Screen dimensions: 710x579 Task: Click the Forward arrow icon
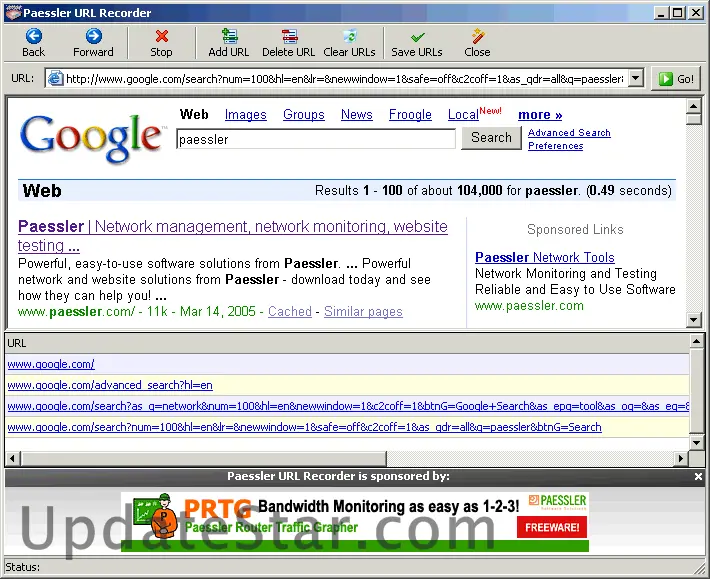pyautogui.click(x=94, y=36)
